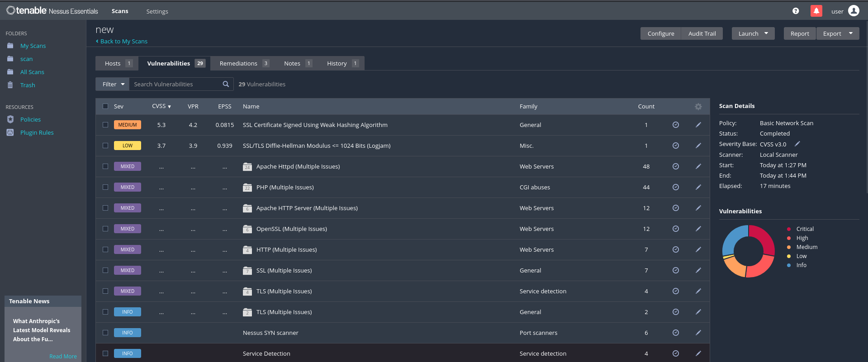Switch to the Hosts tab
Screen dimensions: 868x362
117,63
